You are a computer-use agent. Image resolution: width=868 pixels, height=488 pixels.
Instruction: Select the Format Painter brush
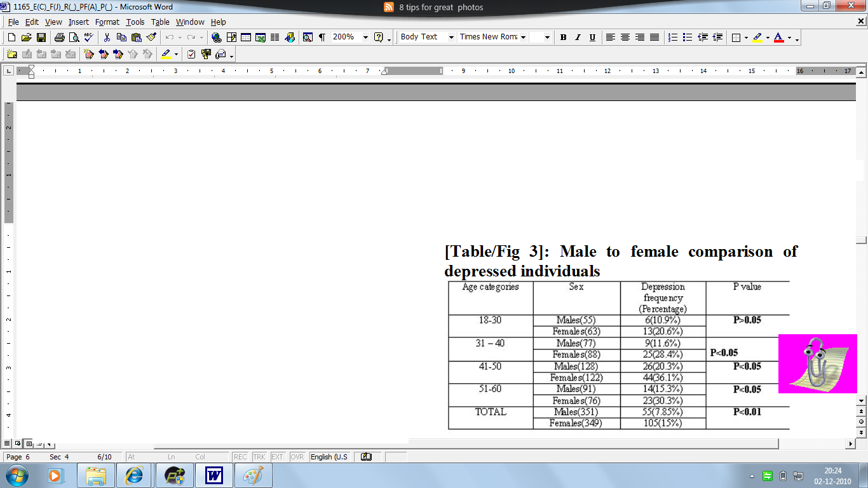[x=151, y=37]
